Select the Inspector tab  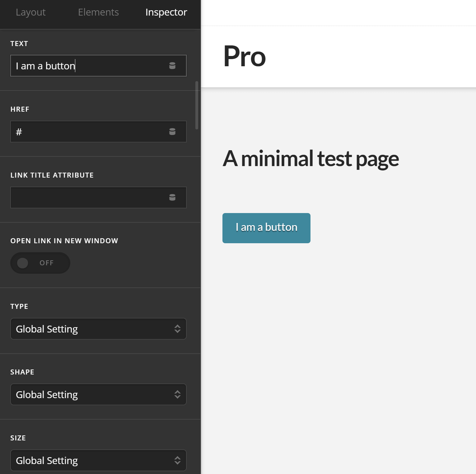pyautogui.click(x=166, y=12)
